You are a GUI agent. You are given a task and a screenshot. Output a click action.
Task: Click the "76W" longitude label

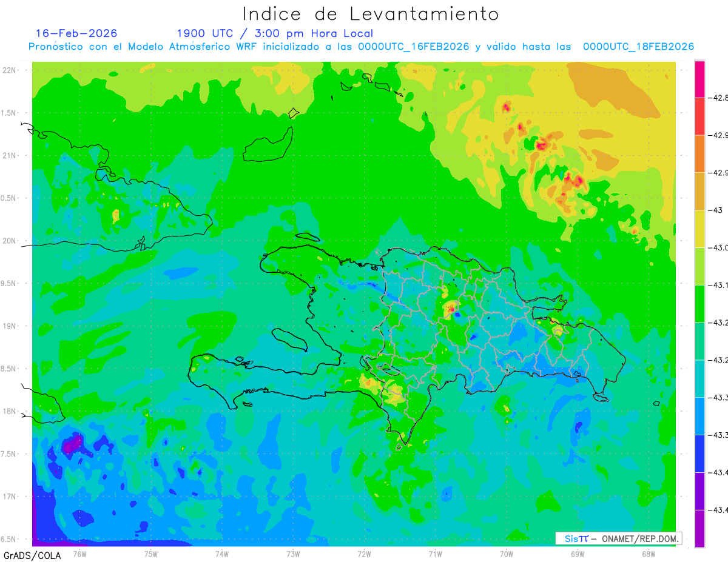79,553
